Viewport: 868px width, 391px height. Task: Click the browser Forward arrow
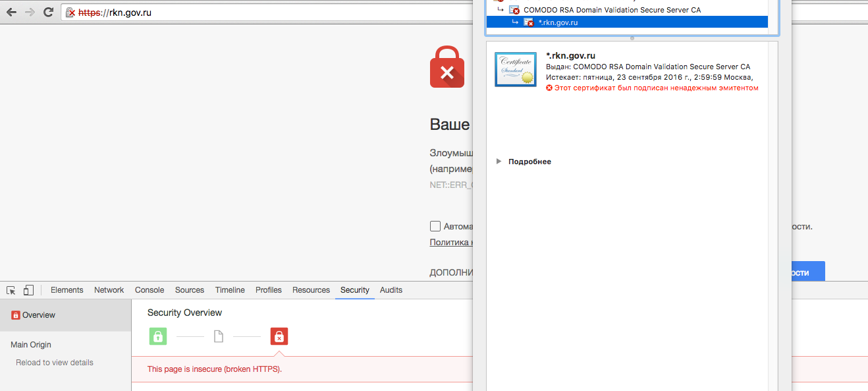tap(30, 12)
